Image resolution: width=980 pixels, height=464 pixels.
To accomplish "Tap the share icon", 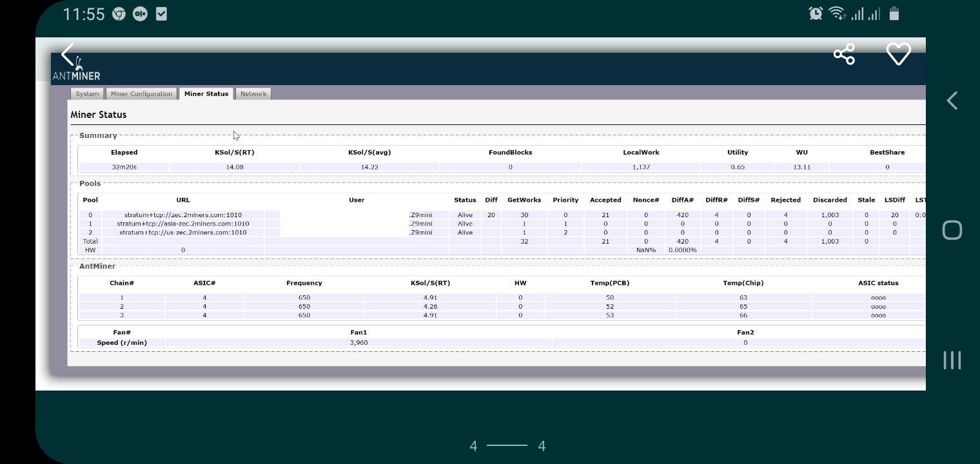I will (844, 54).
